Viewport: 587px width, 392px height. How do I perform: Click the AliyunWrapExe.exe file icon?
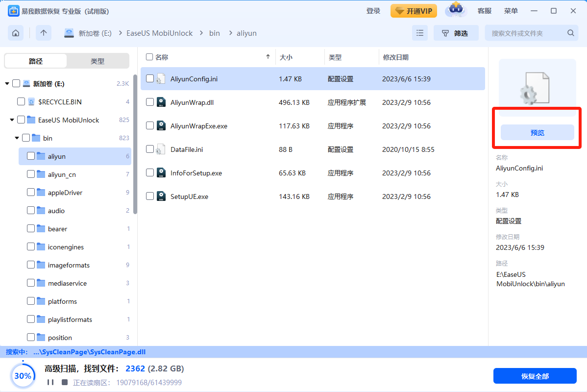pos(161,126)
